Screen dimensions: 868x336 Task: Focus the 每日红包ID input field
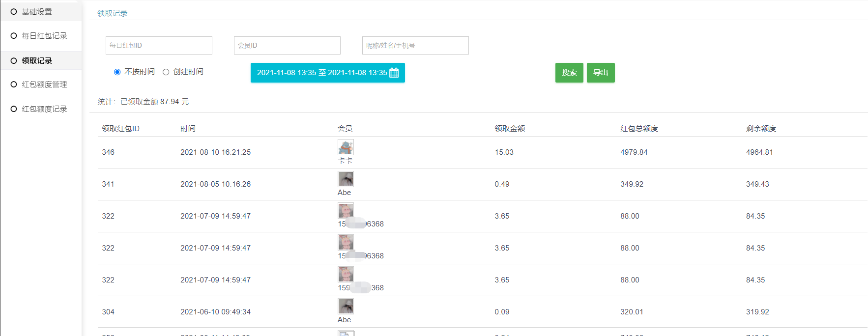(x=159, y=46)
